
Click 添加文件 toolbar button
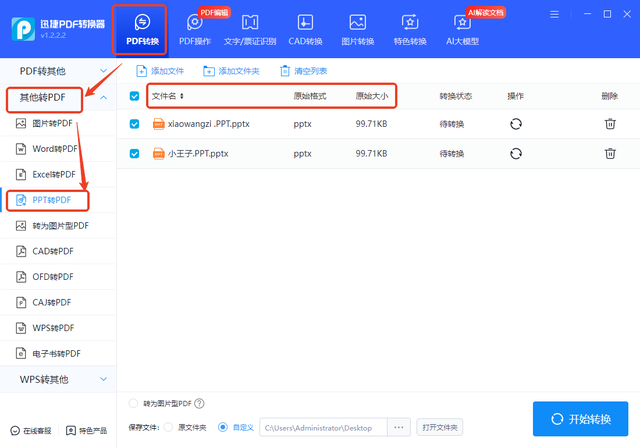pyautogui.click(x=160, y=71)
